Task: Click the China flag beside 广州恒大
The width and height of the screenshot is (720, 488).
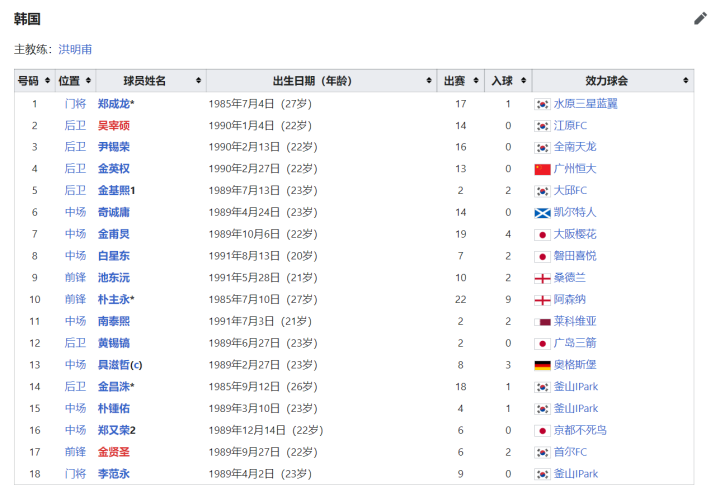Action: [542, 169]
